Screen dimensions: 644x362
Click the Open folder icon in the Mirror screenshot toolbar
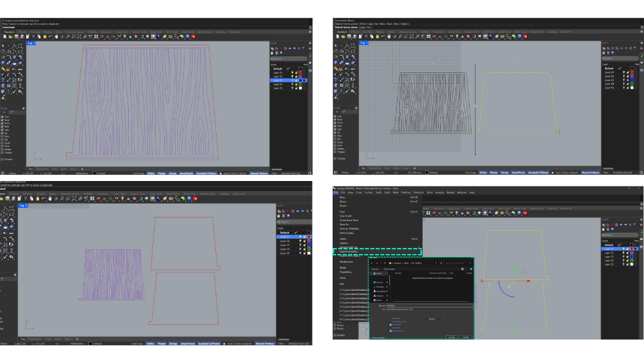pyautogui.click(x=342, y=37)
